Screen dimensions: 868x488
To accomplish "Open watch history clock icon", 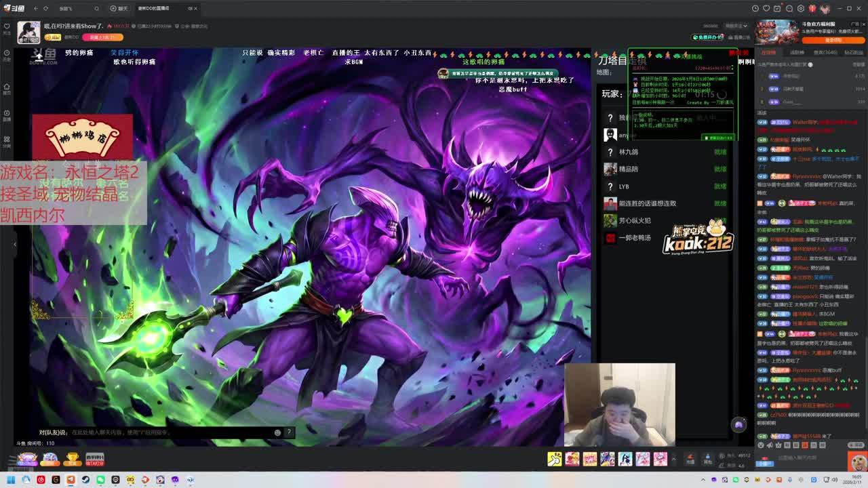I will click(755, 8).
